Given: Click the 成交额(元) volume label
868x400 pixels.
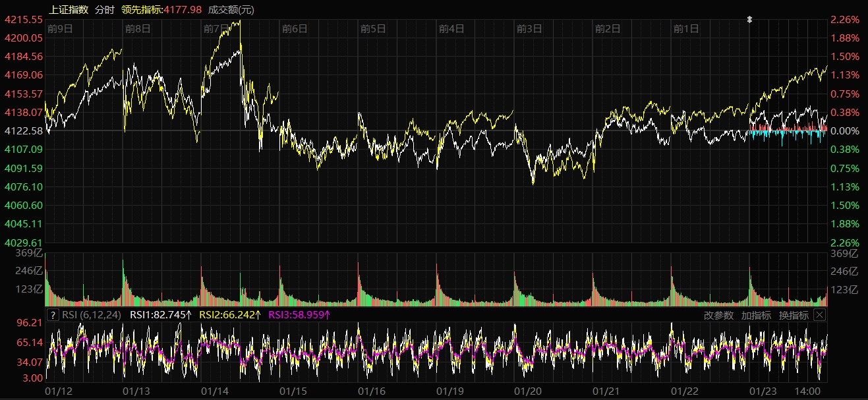Looking at the screenshot, I should tap(231, 9).
